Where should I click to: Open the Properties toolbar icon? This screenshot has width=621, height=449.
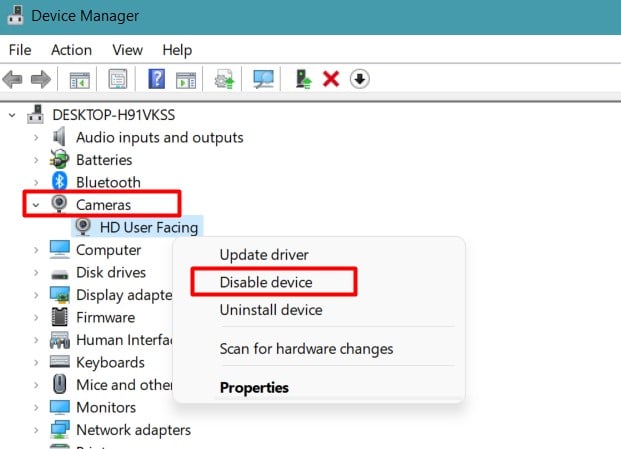[118, 79]
